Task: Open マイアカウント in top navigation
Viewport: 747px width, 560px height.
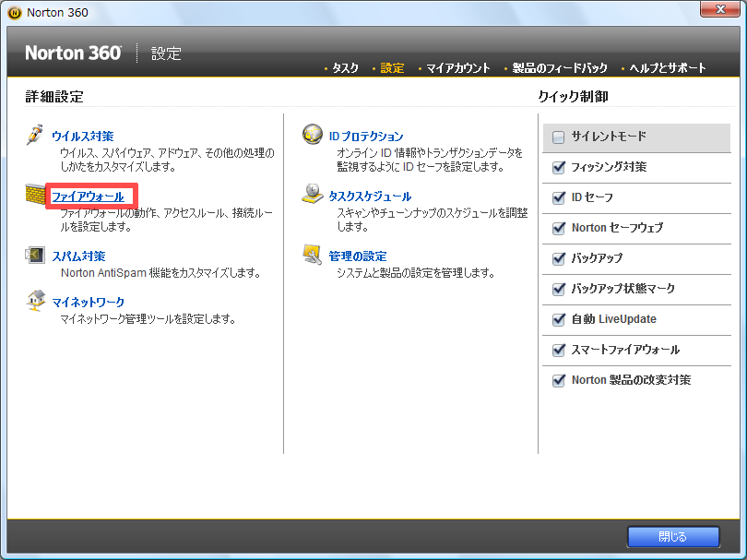Action: 458,68
